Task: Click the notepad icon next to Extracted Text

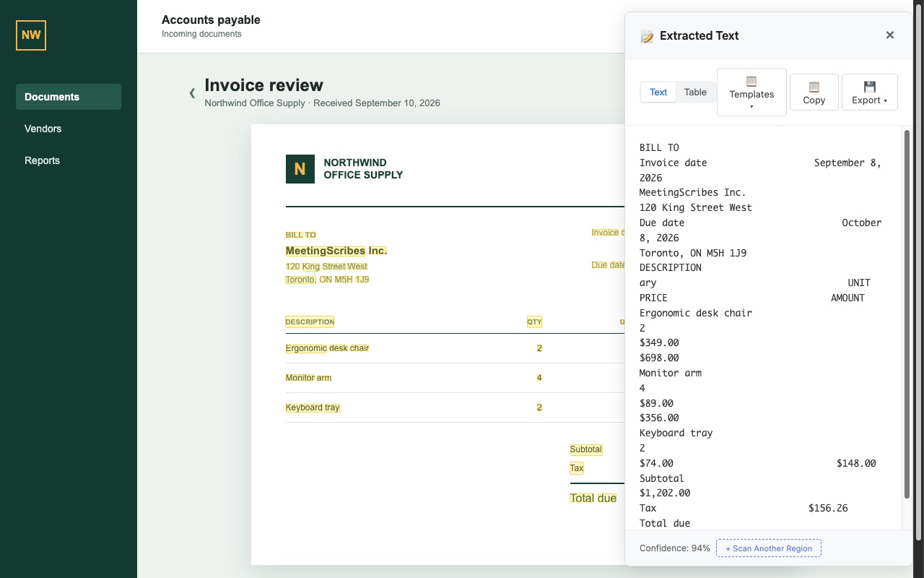Action: point(647,36)
